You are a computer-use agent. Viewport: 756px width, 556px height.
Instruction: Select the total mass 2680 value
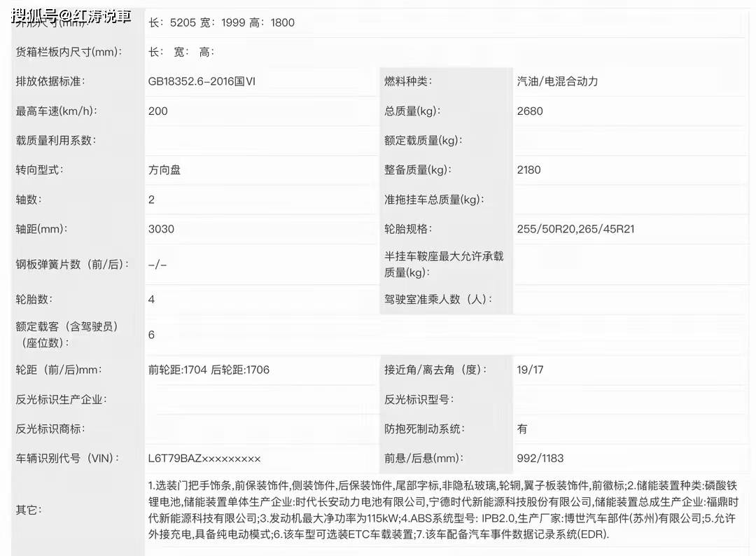[529, 111]
